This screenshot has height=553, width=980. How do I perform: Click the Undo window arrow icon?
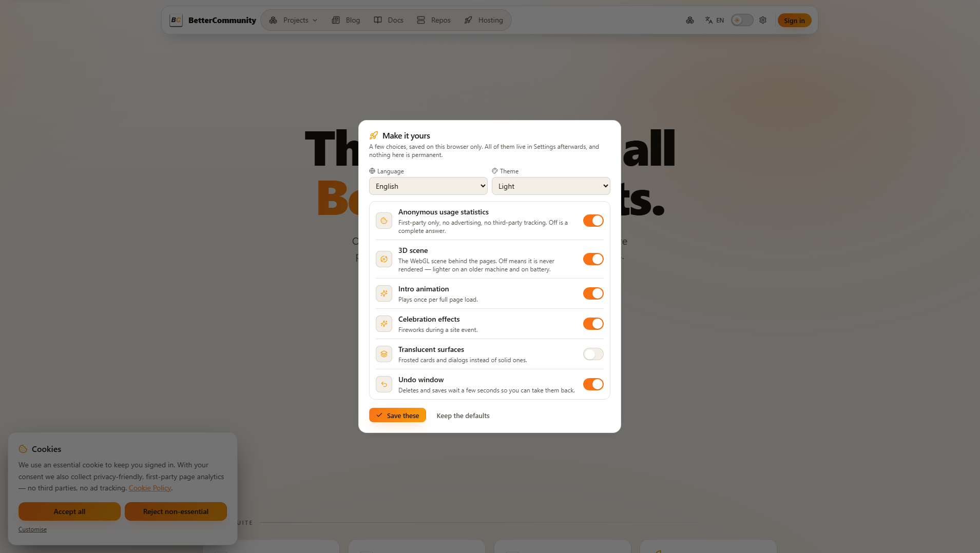point(384,384)
